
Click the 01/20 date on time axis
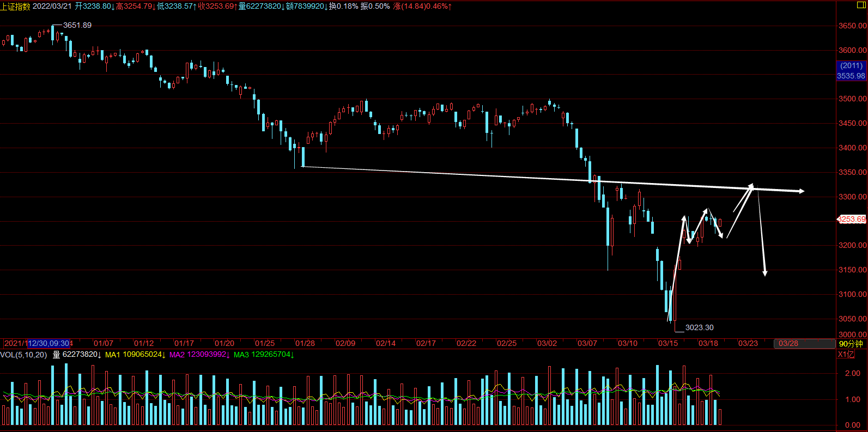click(x=224, y=344)
